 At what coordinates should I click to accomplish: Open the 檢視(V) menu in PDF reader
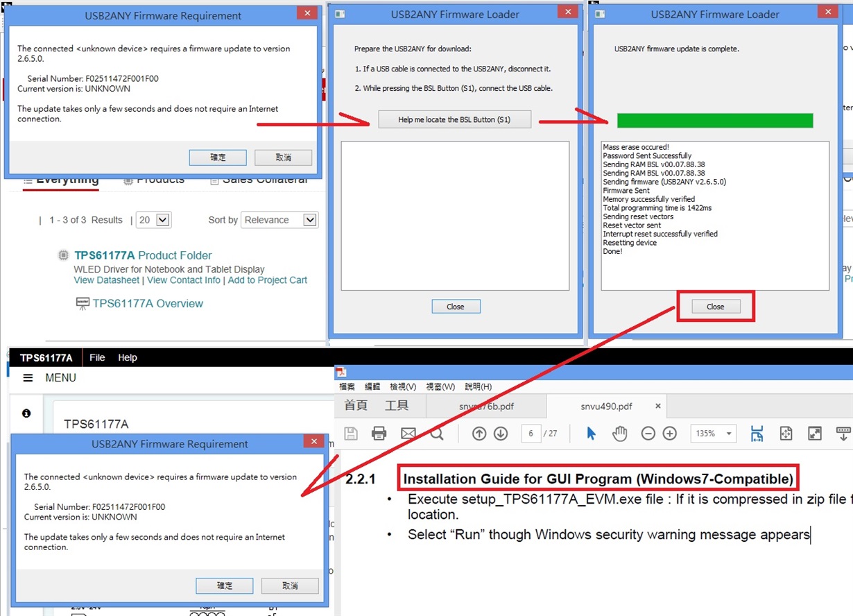click(x=403, y=386)
